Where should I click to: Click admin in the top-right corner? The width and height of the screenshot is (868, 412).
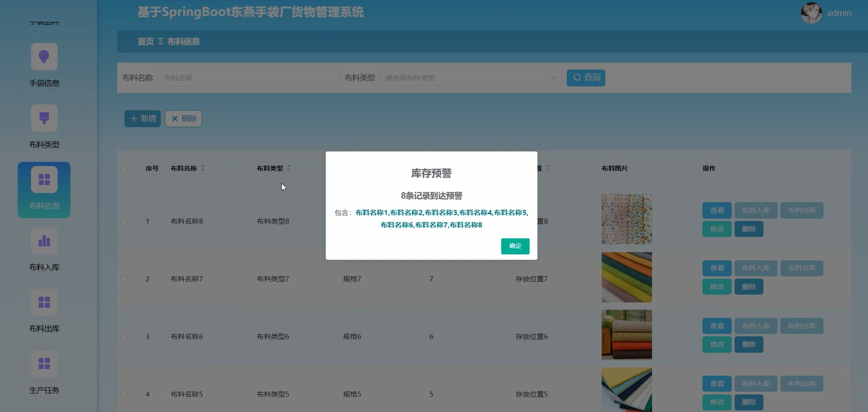[x=839, y=13]
